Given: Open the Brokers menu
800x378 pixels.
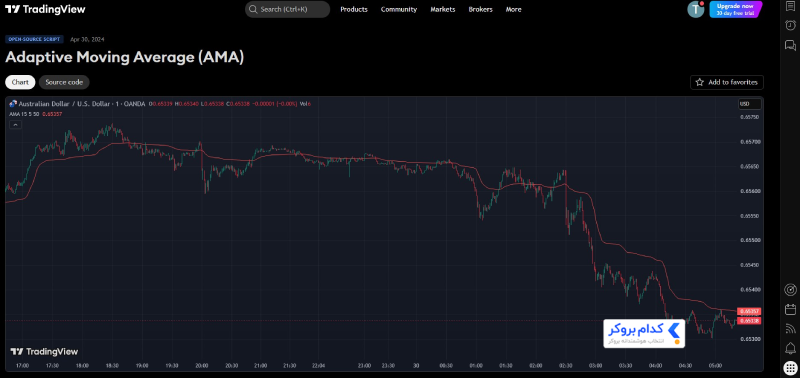Looking at the screenshot, I should point(481,9).
